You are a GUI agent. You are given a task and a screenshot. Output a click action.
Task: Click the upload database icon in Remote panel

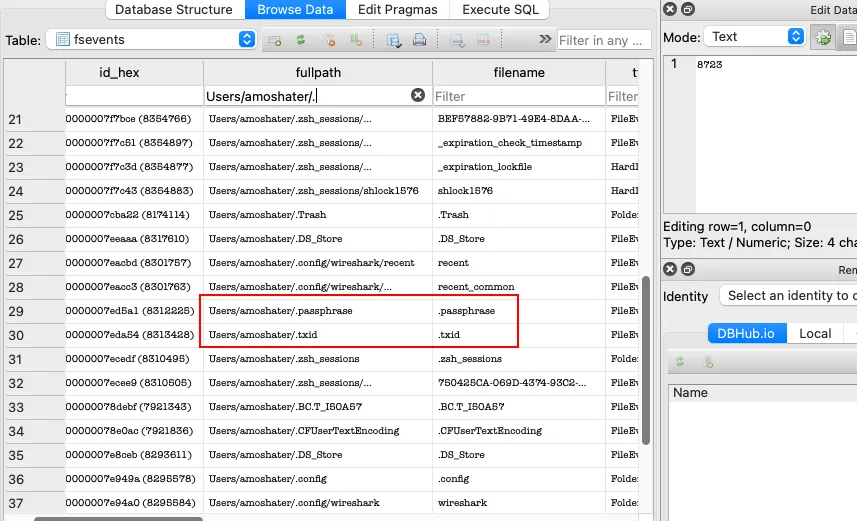[x=708, y=362]
